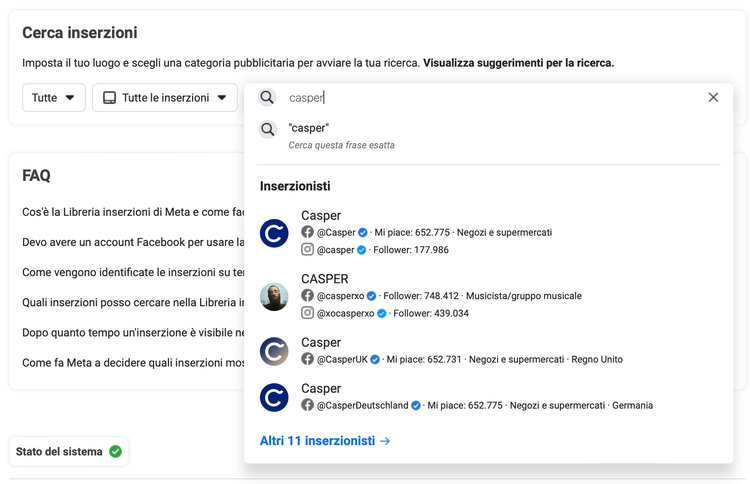Click the arrow icon after Altri 11 inserzionisti

[385, 441]
